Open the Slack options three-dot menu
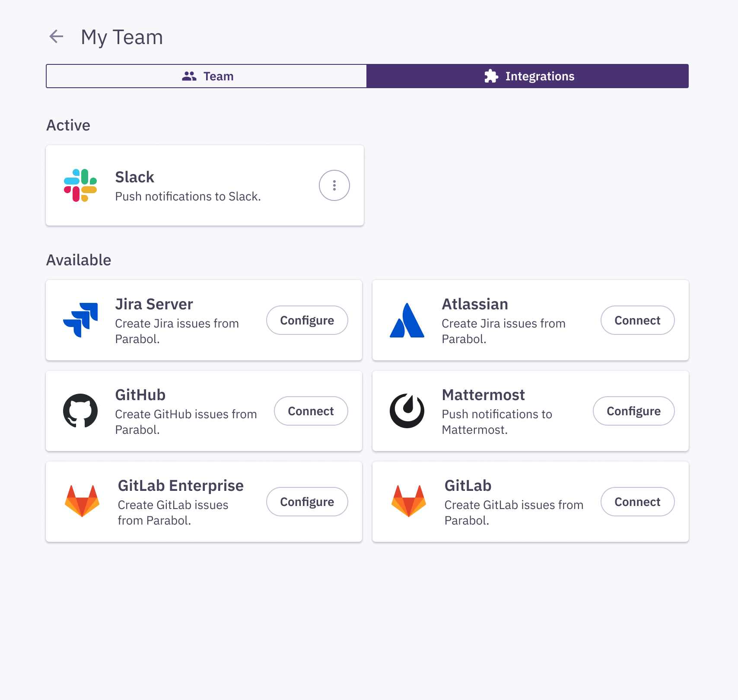The image size is (738, 700). coord(334,185)
